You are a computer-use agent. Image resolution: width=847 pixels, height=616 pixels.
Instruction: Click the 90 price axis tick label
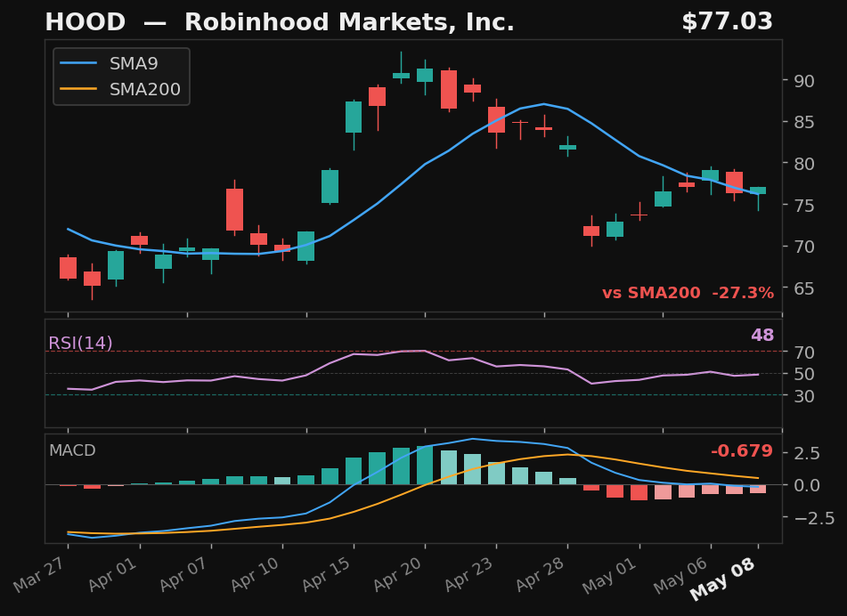click(803, 81)
